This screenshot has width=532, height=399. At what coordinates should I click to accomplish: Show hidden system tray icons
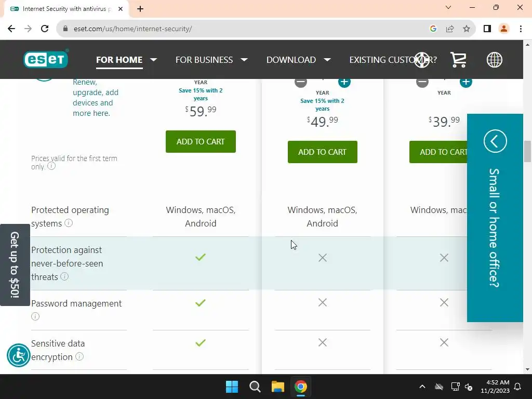click(422, 387)
